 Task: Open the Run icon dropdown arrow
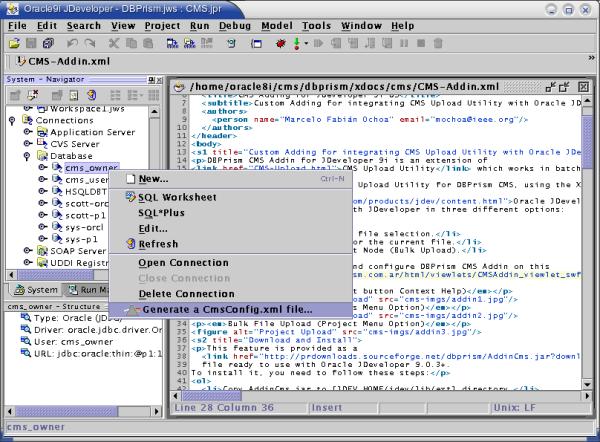point(306,43)
